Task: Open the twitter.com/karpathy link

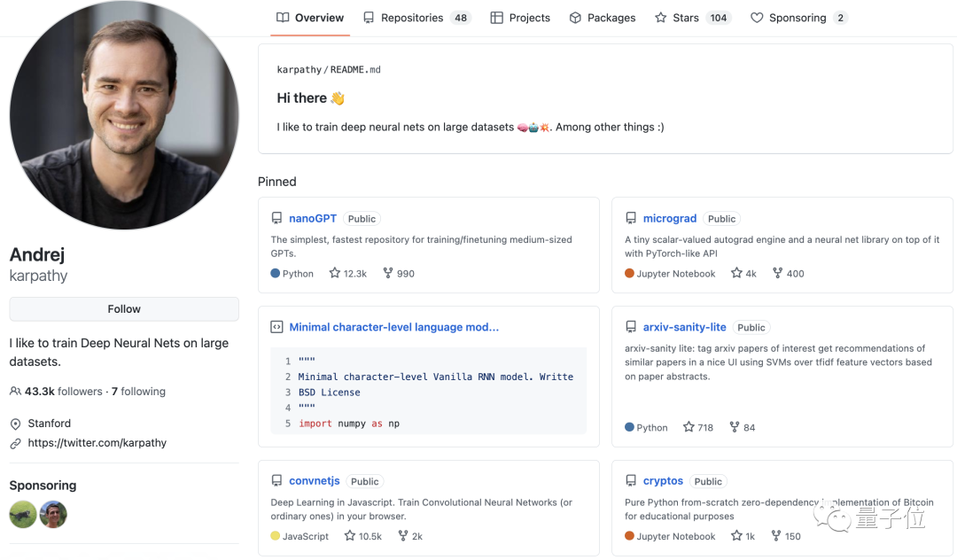Action: 97,443
